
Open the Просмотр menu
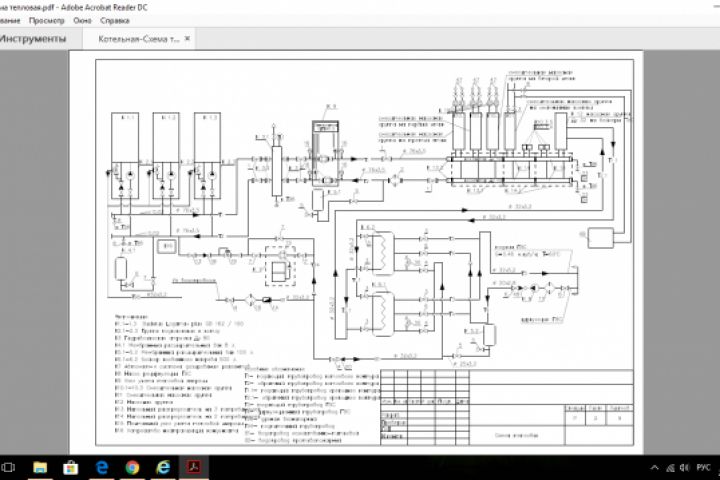click(46, 21)
